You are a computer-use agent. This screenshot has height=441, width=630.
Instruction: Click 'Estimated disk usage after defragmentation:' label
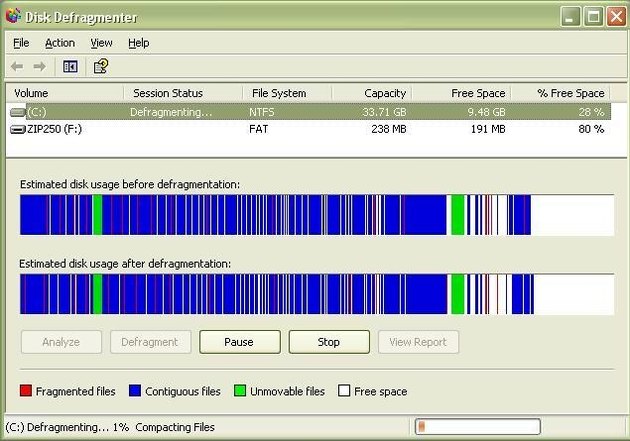[125, 264]
